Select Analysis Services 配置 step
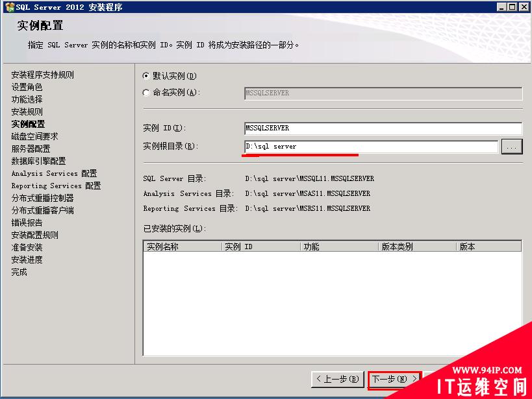Image resolution: width=532 pixels, height=399 pixels. pyautogui.click(x=54, y=174)
